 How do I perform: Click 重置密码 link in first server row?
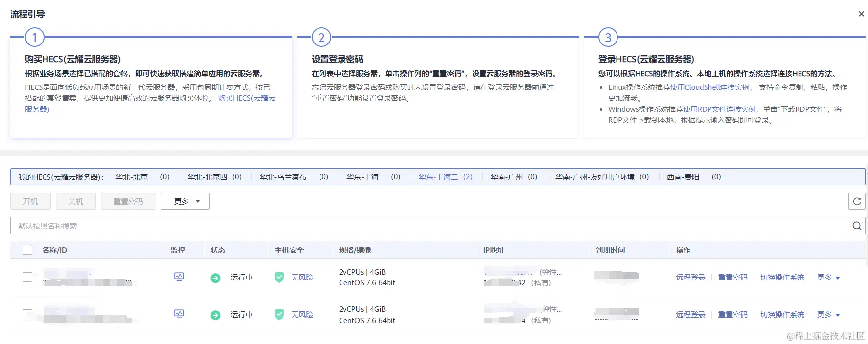click(732, 278)
